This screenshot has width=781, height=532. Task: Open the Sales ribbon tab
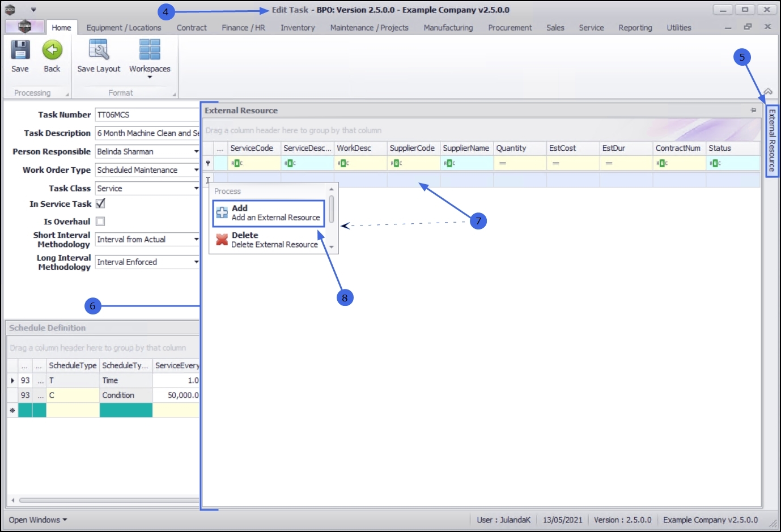pyautogui.click(x=555, y=27)
